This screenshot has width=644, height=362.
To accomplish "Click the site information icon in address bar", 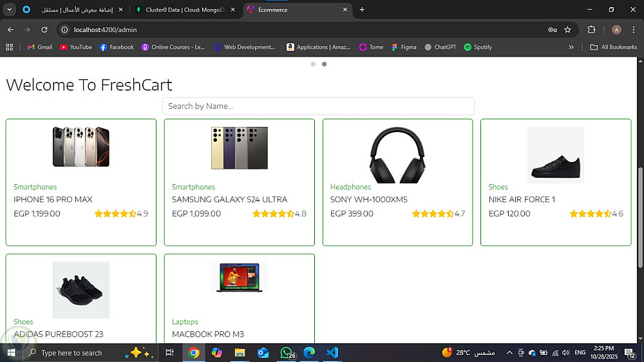I will [64, 30].
